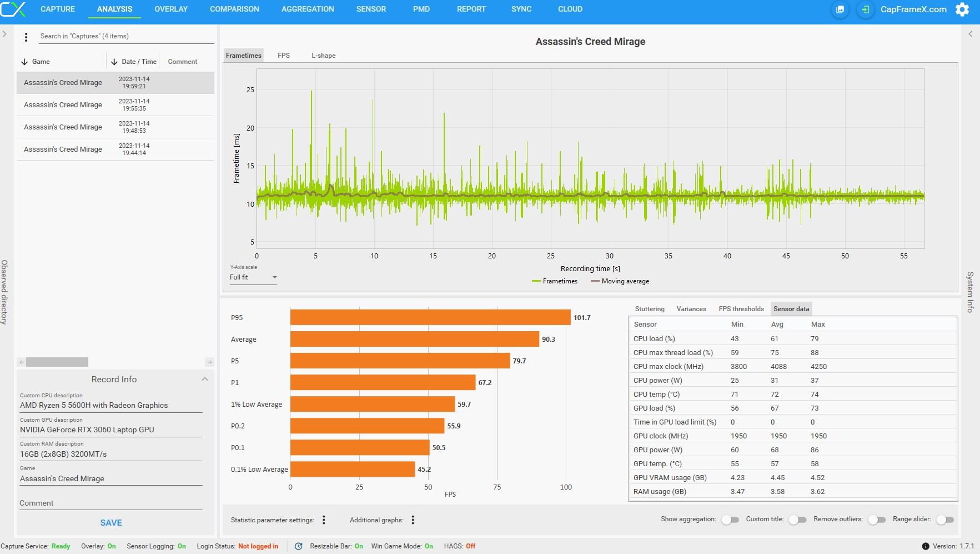Open Statistic parameter settings three-dot menu
The height and width of the screenshot is (554, 980).
pyautogui.click(x=324, y=520)
